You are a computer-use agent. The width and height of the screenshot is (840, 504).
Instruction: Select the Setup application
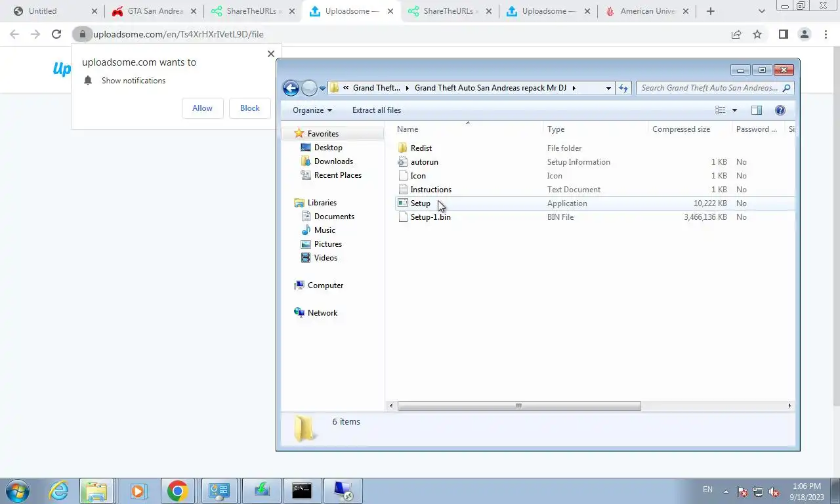click(420, 203)
